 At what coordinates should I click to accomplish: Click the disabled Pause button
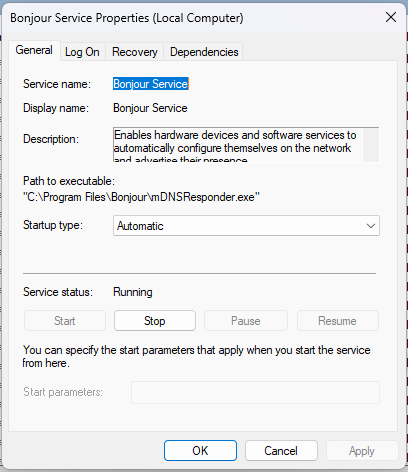click(246, 321)
